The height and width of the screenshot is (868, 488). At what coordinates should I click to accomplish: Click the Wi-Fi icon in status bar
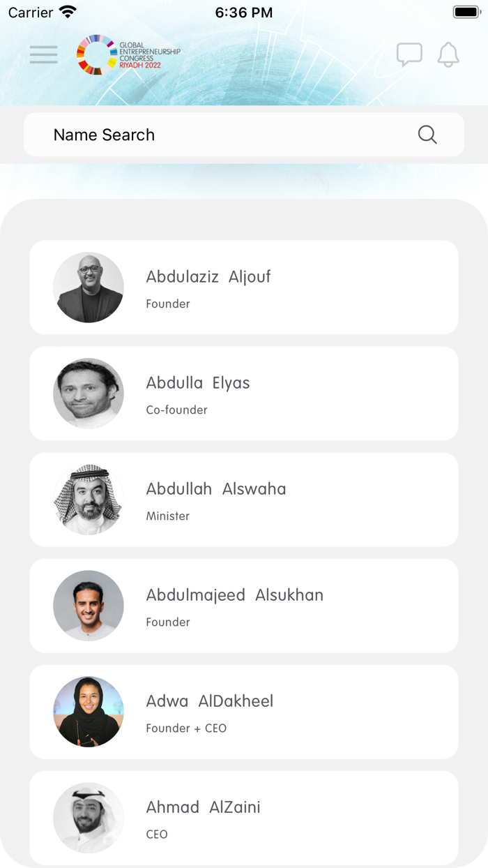point(66,11)
